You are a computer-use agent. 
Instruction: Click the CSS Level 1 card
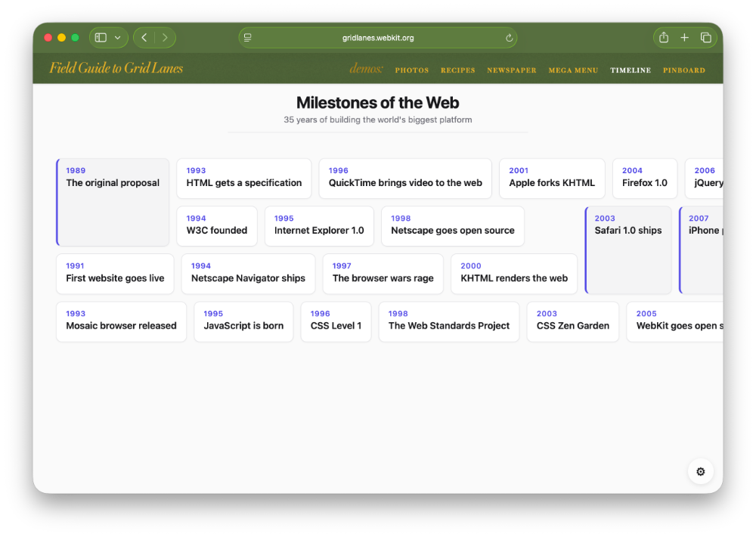pyautogui.click(x=336, y=321)
